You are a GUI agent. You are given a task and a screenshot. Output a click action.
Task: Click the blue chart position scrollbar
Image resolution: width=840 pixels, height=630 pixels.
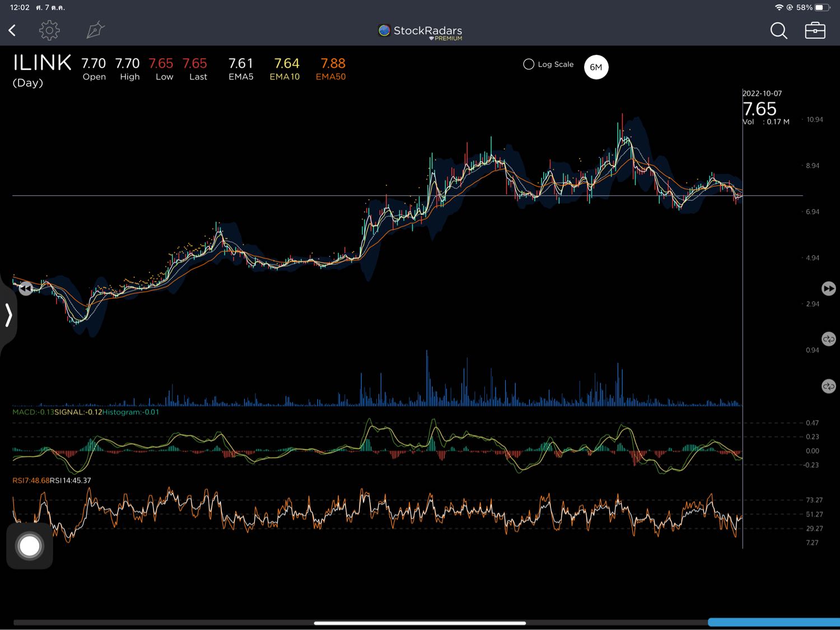773,622
